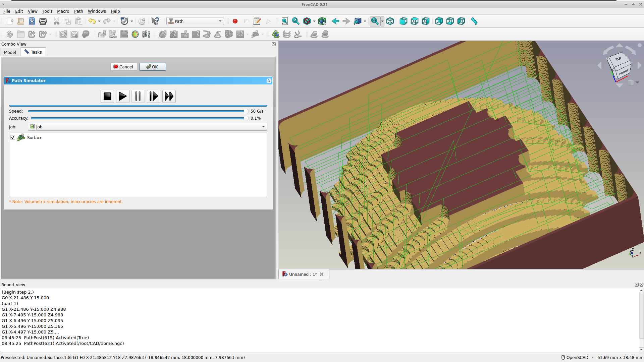Select the home/isometric view icon
The width and height of the screenshot is (644, 362).
[390, 21]
